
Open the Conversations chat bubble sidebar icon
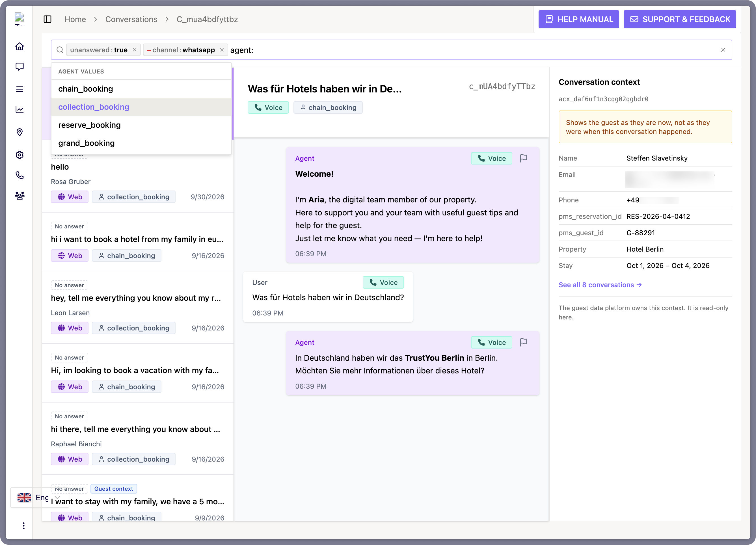pyautogui.click(x=20, y=67)
